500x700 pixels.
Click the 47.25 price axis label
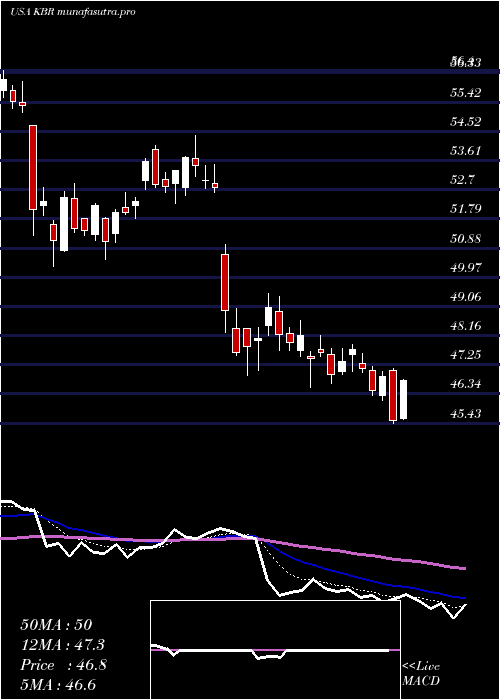[465, 355]
